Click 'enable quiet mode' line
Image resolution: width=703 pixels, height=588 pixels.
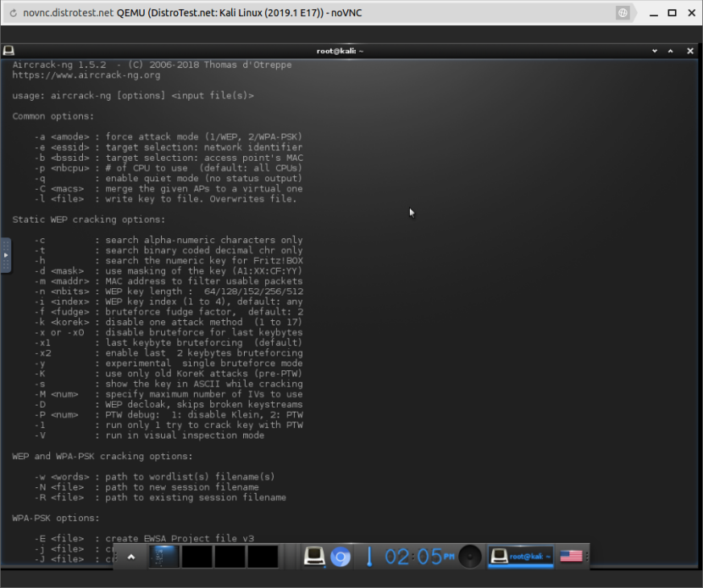click(169, 178)
